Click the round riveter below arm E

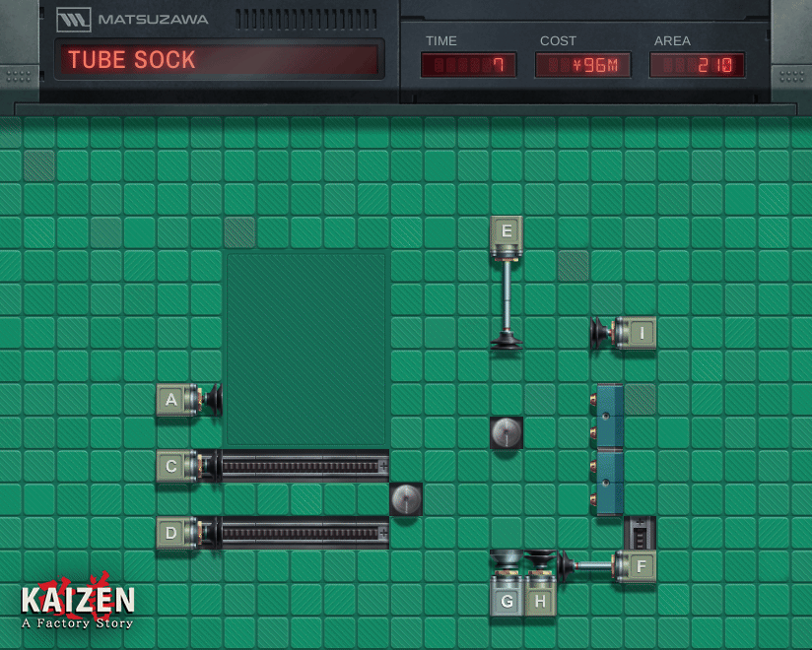point(507,432)
